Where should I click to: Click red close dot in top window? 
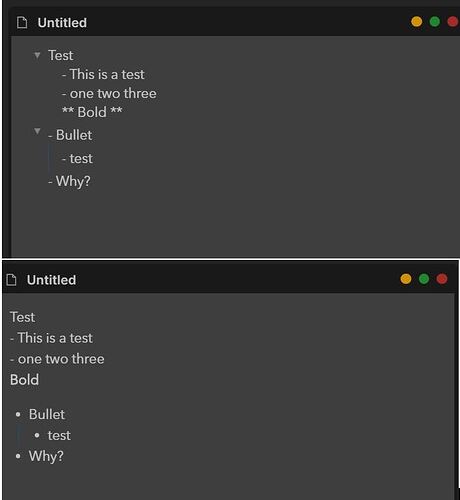453,22
